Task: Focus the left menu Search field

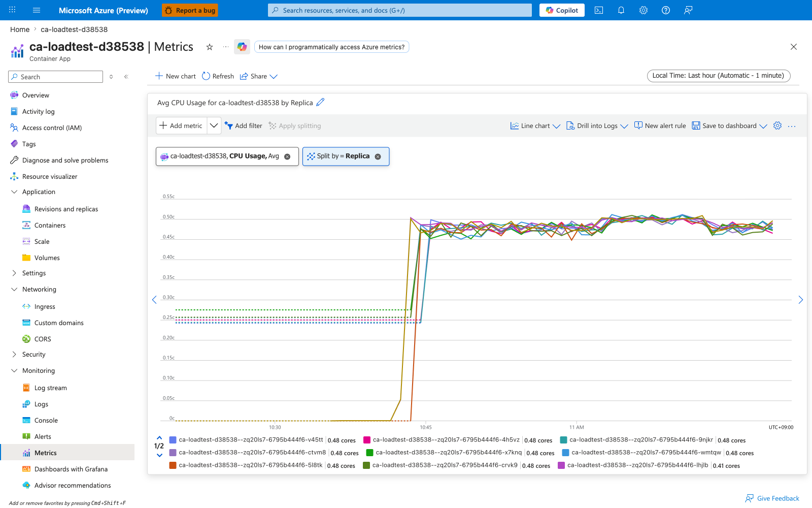Action: (x=56, y=77)
